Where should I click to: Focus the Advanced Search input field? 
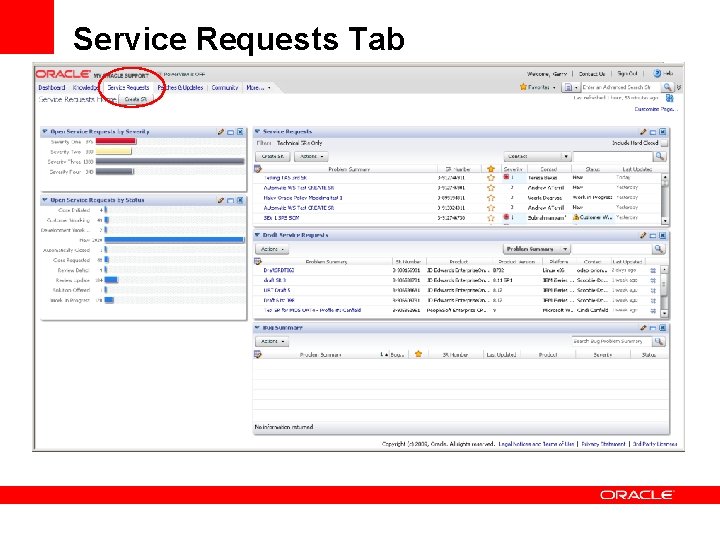point(620,87)
